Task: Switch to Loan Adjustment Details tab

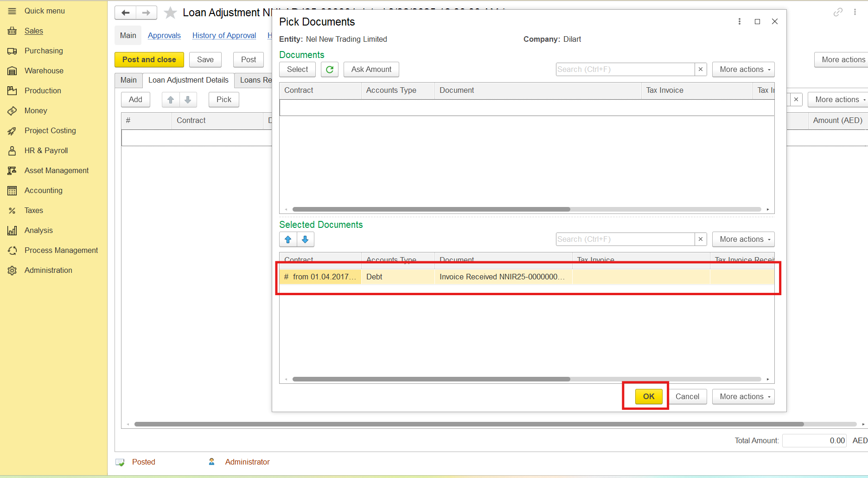Action: 188,80
